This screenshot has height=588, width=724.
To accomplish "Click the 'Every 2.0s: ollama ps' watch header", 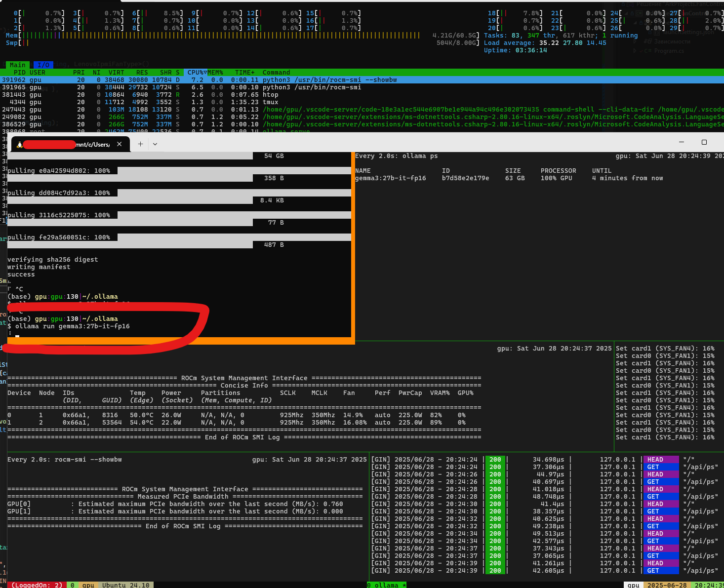I will (x=397, y=156).
